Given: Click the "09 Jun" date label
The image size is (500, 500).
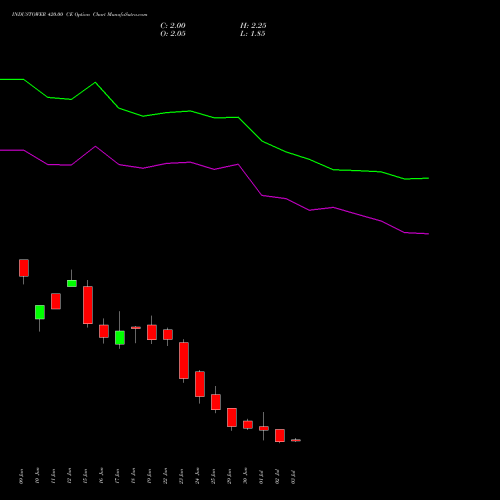Looking at the screenshot, I should coord(22,476).
